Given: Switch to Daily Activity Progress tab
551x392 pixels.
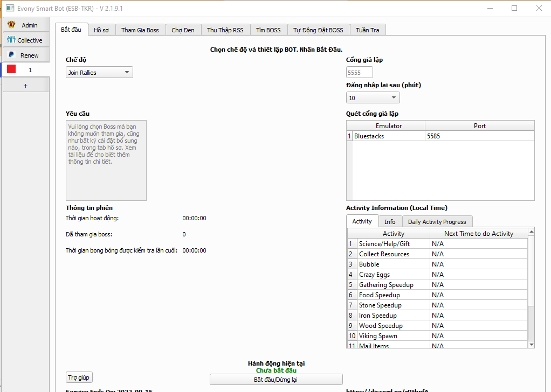Looking at the screenshot, I should [437, 222].
